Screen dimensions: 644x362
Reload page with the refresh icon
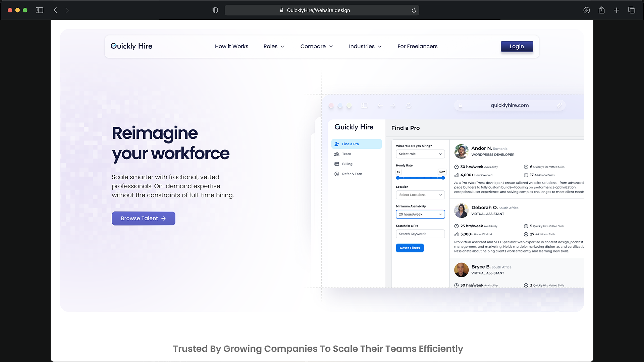pos(414,10)
